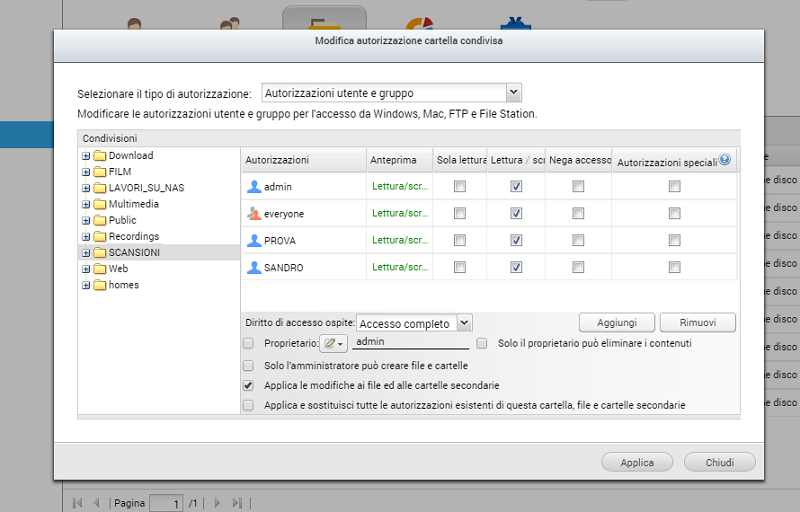
Task: Click the page number input field
Action: click(165, 503)
